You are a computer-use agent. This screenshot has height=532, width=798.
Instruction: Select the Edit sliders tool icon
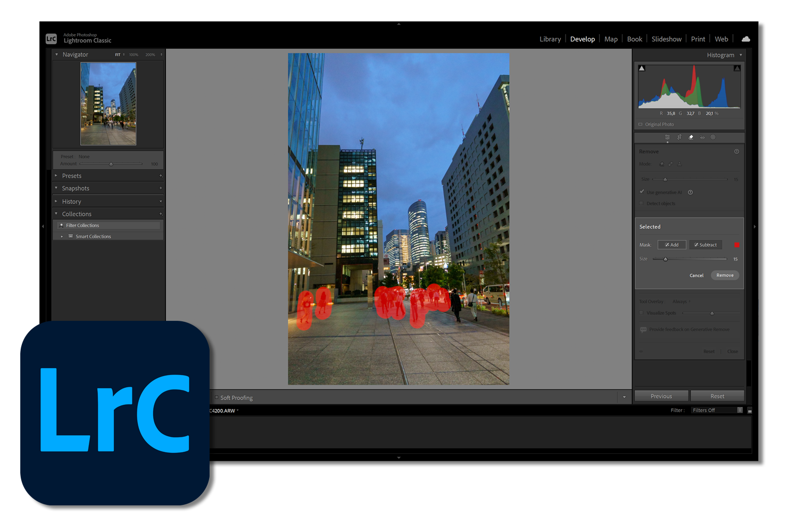pos(667,137)
